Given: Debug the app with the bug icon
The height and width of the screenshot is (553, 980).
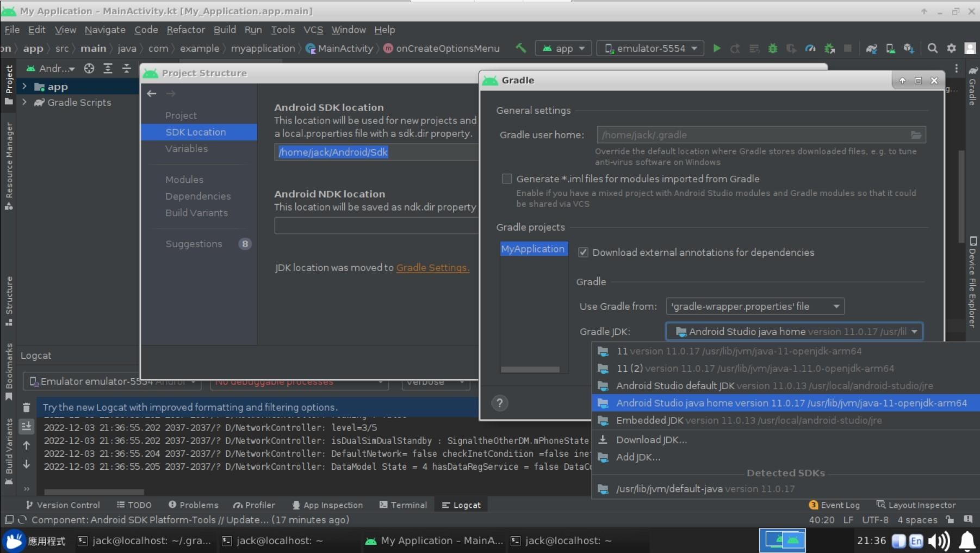Looking at the screenshot, I should (x=773, y=48).
